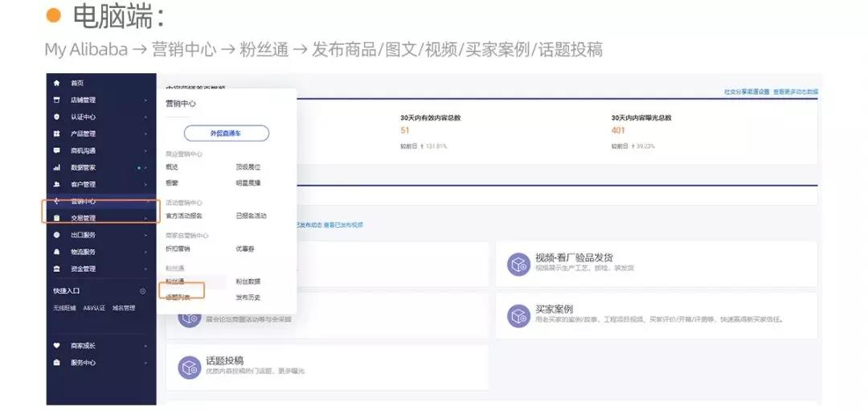Click the bank icon for 资金管理
This screenshot has width=868, height=411.
pyautogui.click(x=56, y=269)
